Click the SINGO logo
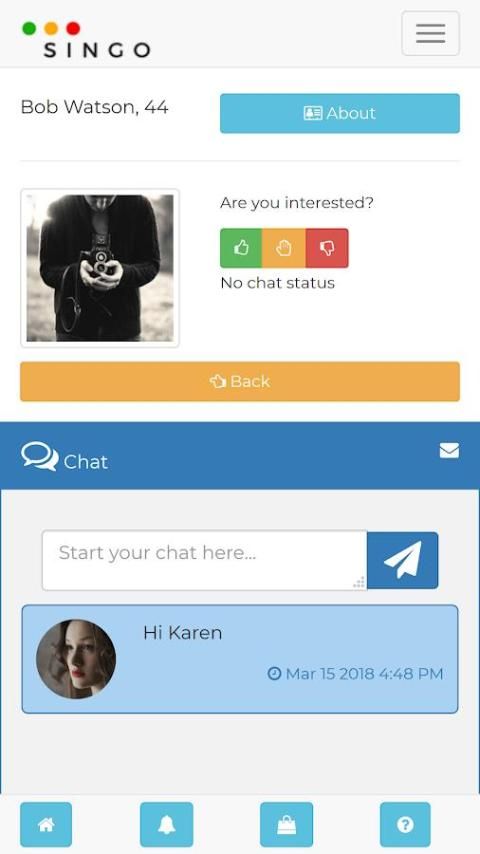This screenshot has width=480, height=854. click(x=86, y=40)
